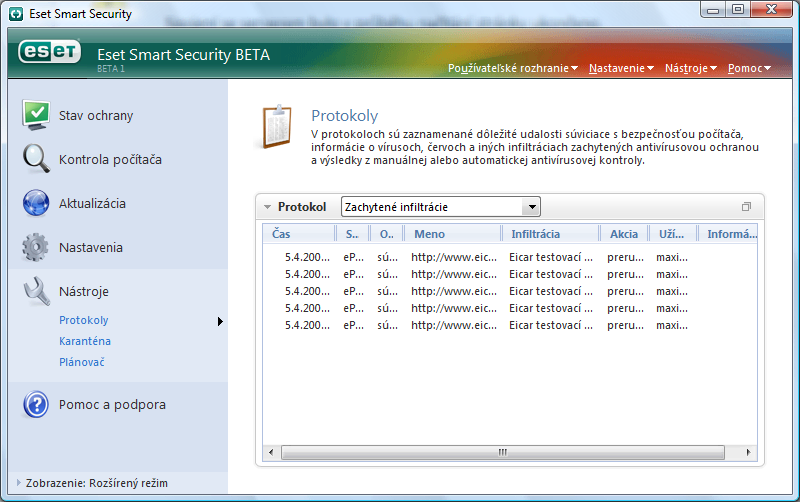This screenshot has height=502, width=800.
Task: Open the Protokoly sidebar link
Action: [84, 320]
